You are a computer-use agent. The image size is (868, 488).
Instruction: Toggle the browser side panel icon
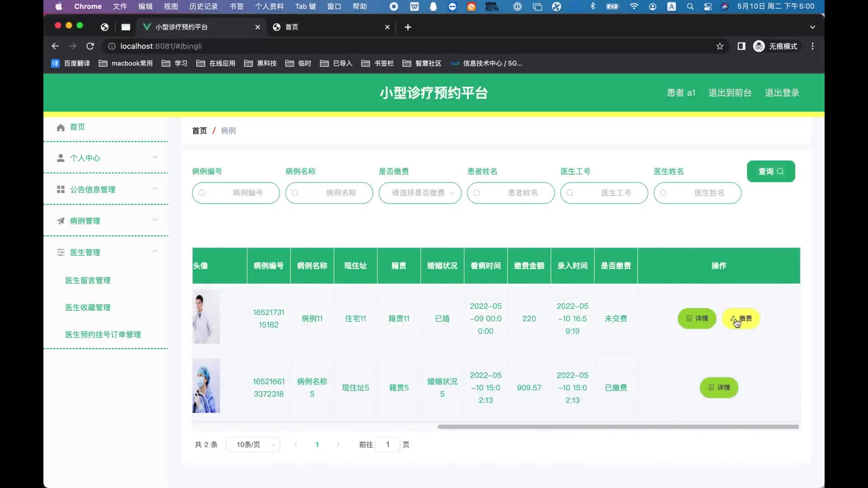[x=741, y=46]
